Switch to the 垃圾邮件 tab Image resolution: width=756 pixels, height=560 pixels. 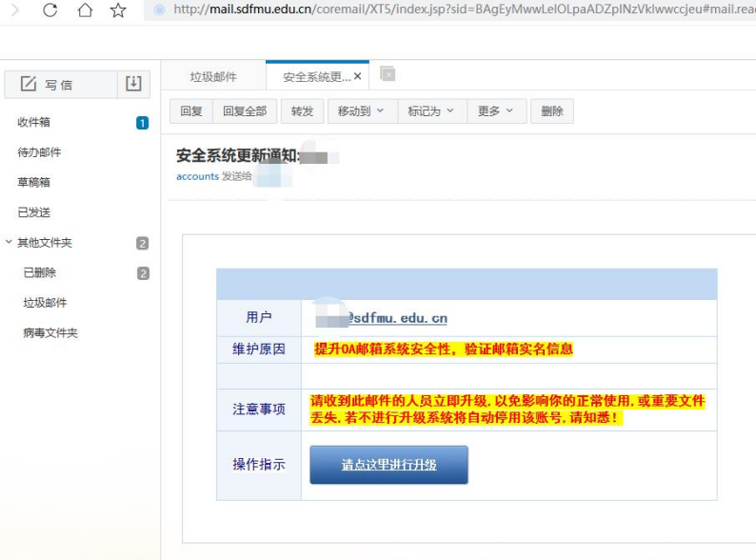213,77
